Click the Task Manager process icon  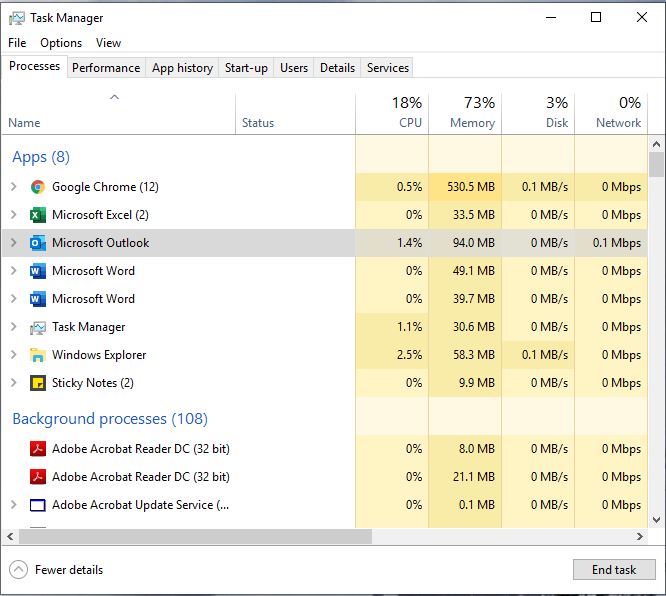click(38, 328)
